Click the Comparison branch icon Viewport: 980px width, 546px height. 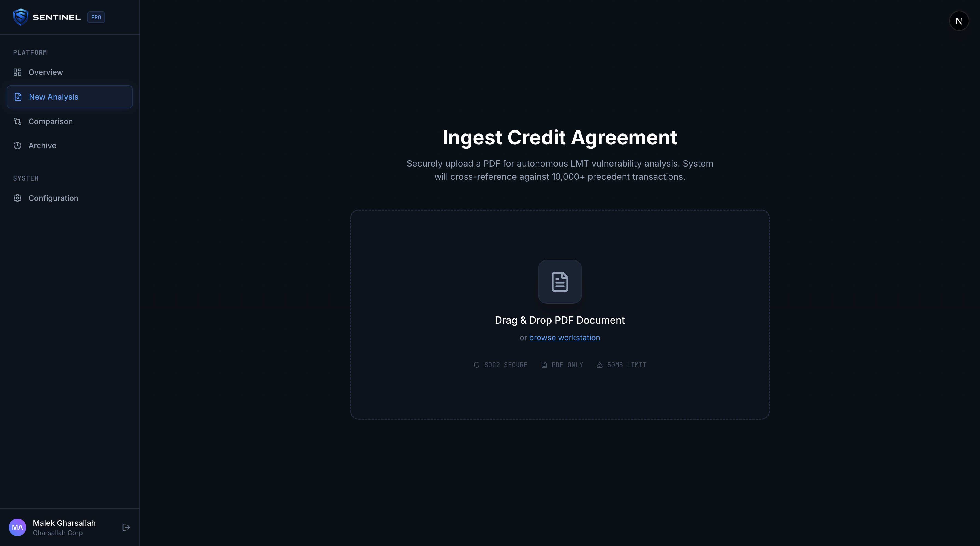pos(17,121)
